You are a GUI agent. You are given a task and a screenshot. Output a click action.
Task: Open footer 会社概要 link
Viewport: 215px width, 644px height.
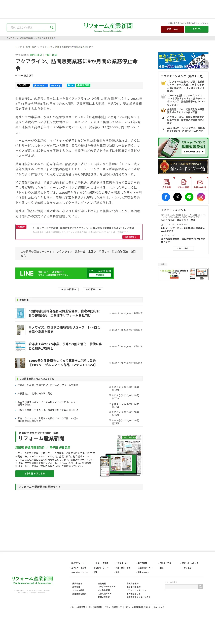pos(102,583)
